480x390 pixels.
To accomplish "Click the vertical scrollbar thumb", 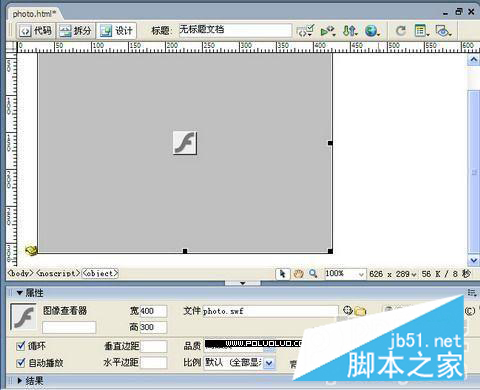I will click(x=473, y=171).
